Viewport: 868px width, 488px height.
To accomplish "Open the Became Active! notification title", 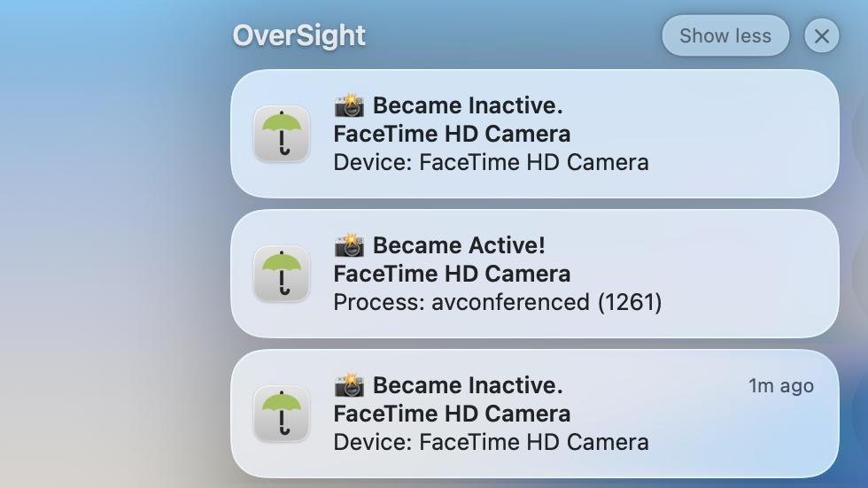I will [x=459, y=245].
